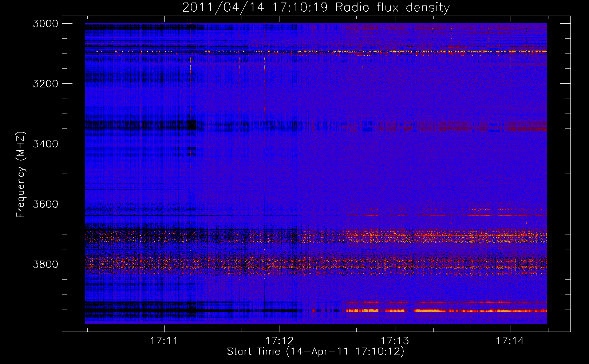Click the plot title "2011/04/14 17:10:19 Radio flux density"

[316, 8]
